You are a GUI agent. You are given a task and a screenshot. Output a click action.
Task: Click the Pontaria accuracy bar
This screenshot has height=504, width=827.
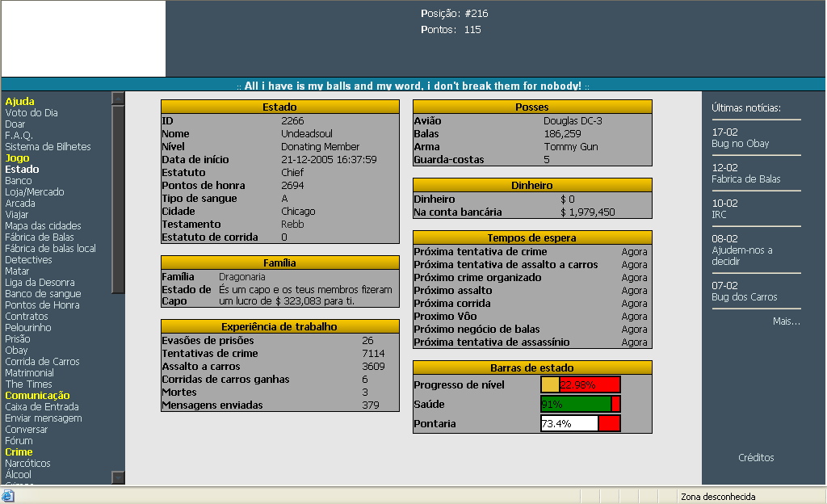(580, 424)
